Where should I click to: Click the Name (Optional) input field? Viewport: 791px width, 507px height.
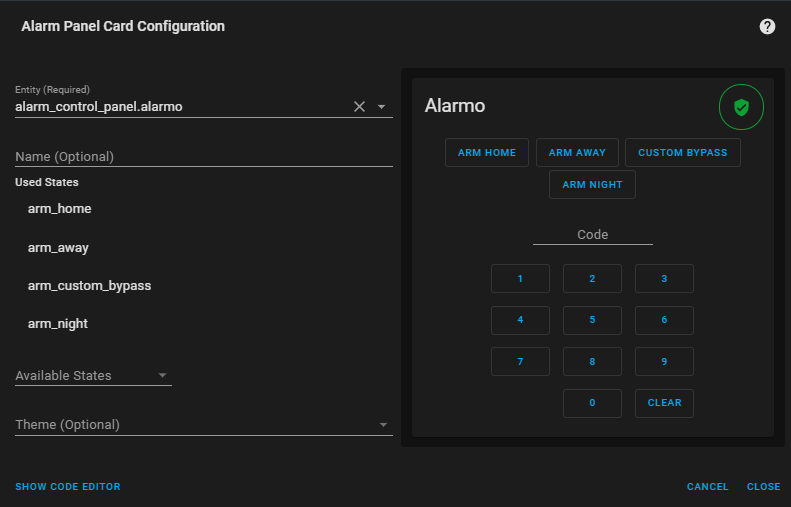point(204,156)
